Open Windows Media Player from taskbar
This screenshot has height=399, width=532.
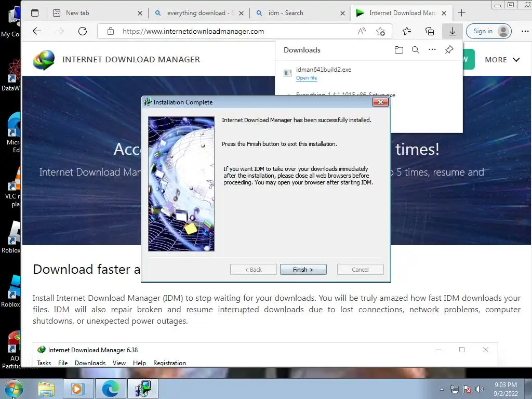pyautogui.click(x=78, y=389)
